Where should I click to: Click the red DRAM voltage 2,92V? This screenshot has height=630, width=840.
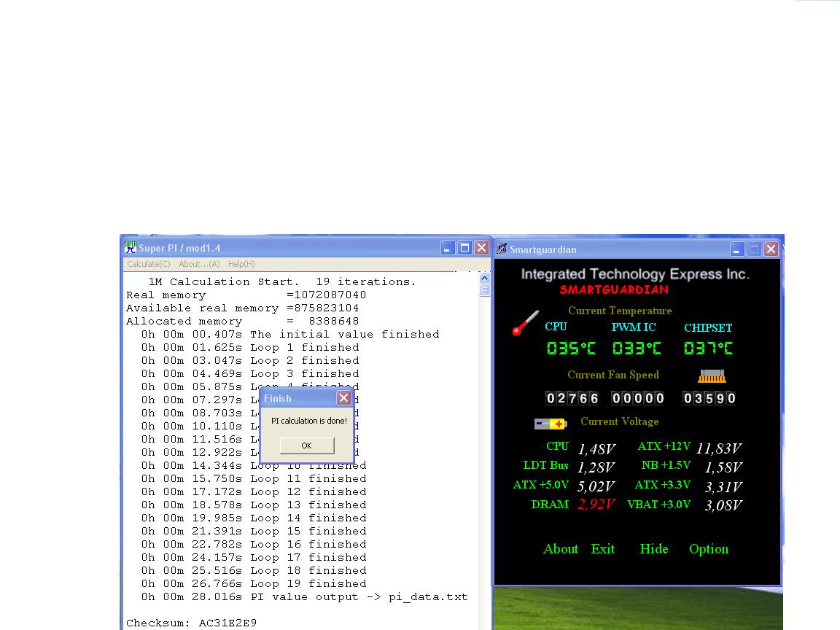point(596,504)
